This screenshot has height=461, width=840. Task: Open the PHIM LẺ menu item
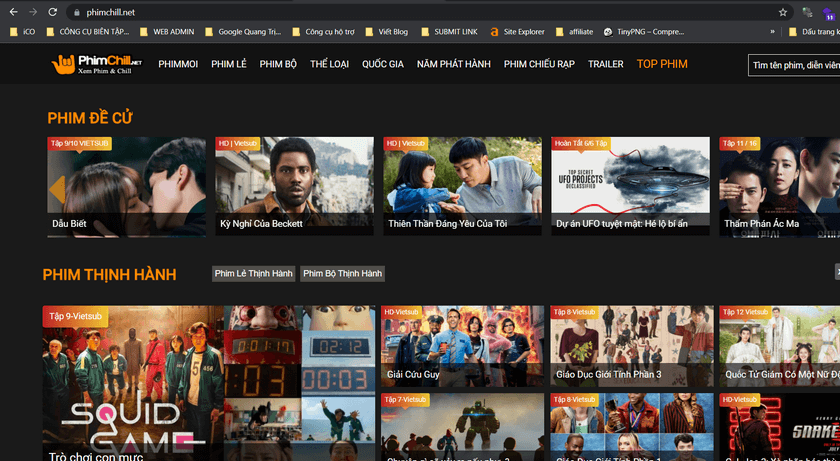coord(229,64)
